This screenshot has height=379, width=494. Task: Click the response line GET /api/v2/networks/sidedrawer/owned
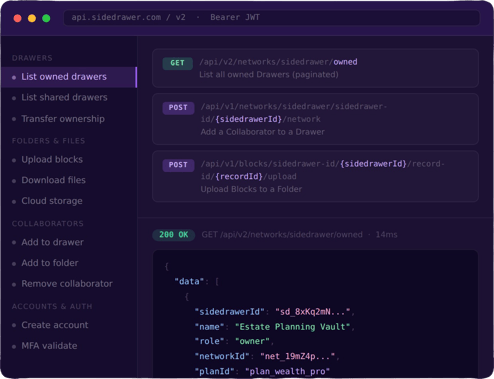coord(282,235)
